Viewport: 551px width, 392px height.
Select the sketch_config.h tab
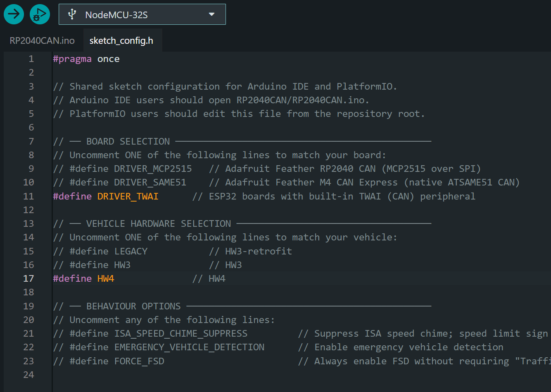click(x=121, y=40)
